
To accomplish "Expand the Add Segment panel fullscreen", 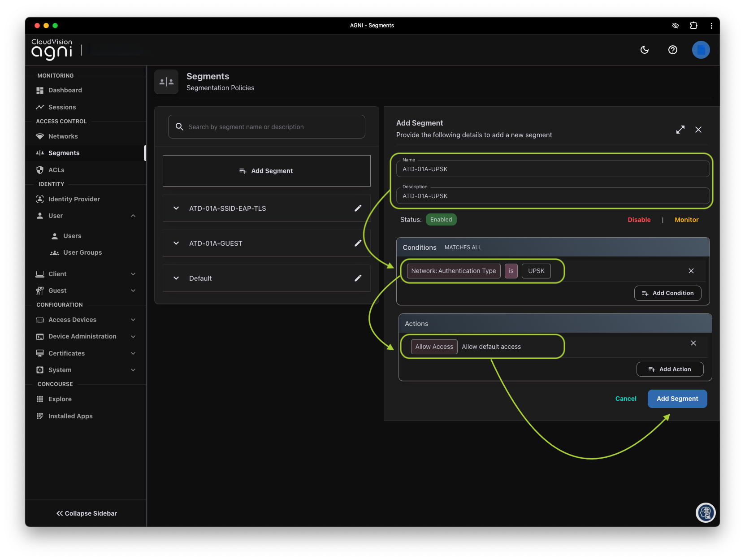I will pyautogui.click(x=680, y=130).
